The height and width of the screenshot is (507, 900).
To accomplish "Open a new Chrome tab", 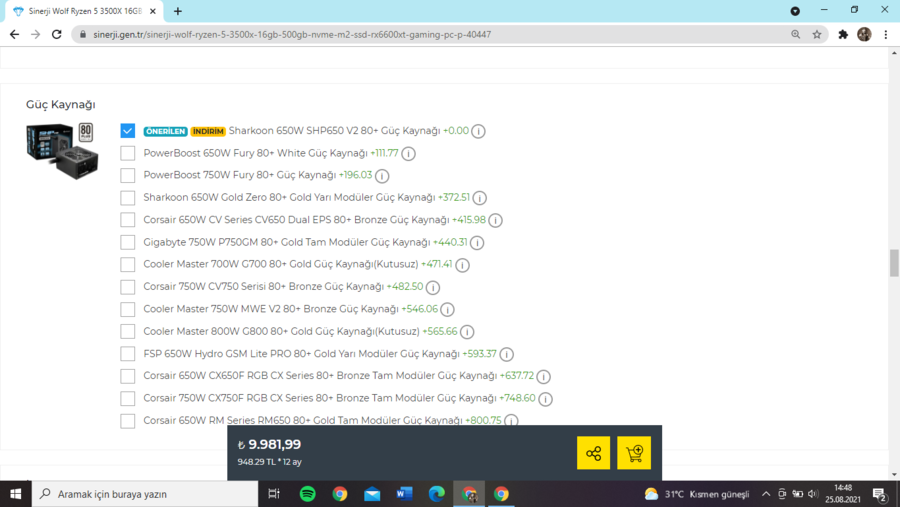I will (178, 11).
